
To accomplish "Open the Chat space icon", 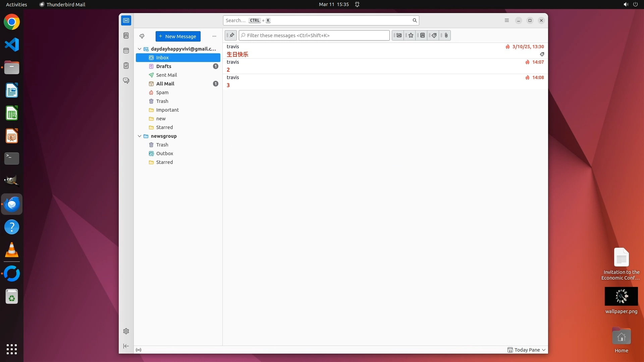I will [x=126, y=81].
